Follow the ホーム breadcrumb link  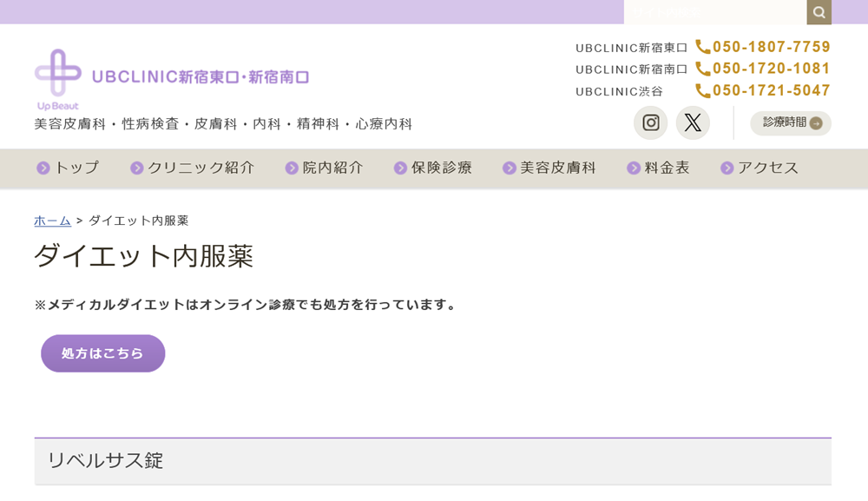click(53, 221)
